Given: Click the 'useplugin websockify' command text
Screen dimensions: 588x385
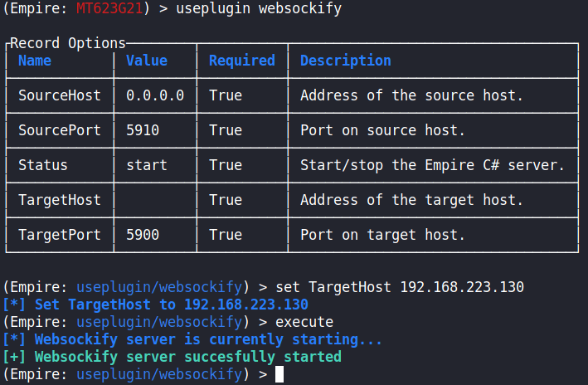Looking at the screenshot, I should (259, 8).
